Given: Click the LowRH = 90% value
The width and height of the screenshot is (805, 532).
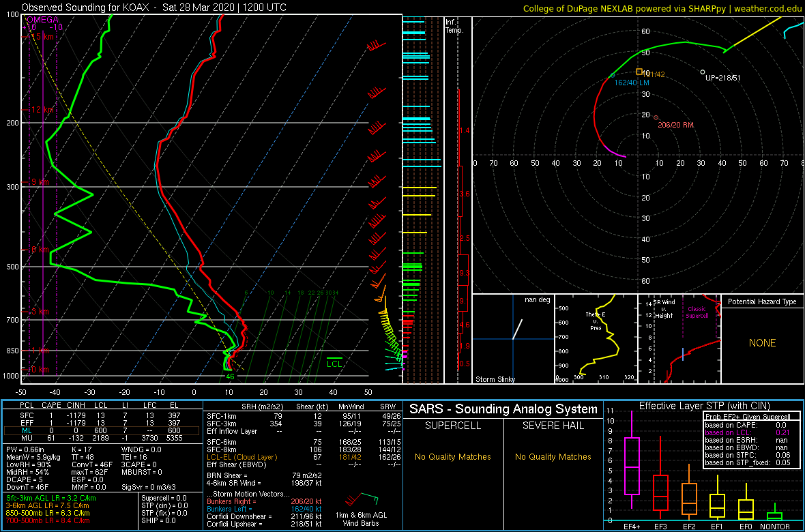Looking at the screenshot, I should click(x=29, y=465).
